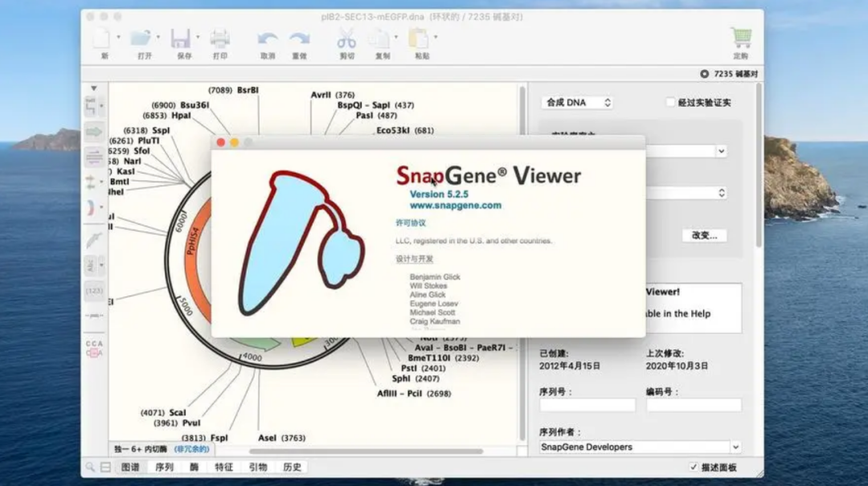Enable the 经过实验证实 checkbox

(x=669, y=101)
